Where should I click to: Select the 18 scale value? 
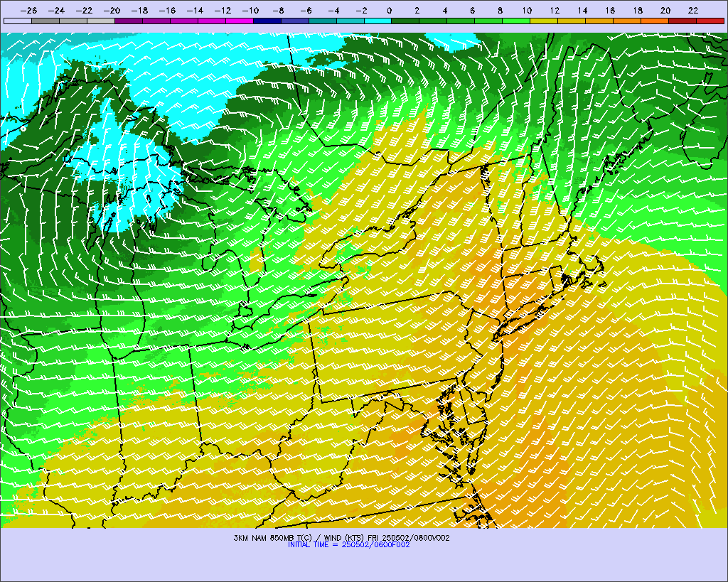tap(638, 11)
